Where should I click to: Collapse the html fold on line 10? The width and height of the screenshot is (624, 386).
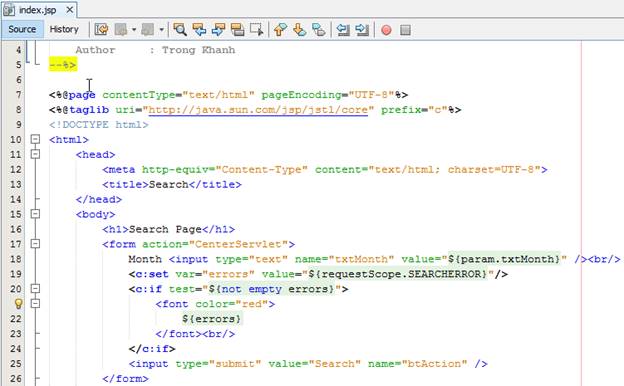click(x=35, y=139)
